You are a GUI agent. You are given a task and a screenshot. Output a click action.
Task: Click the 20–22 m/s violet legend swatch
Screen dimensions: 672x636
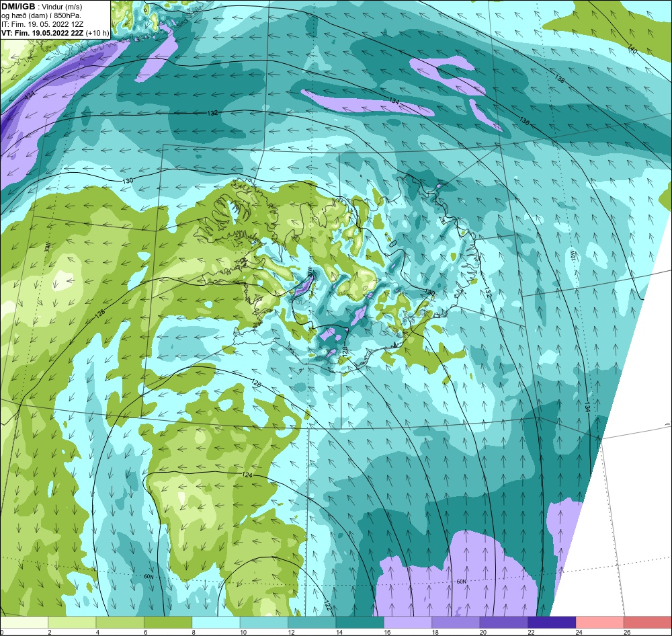(504, 622)
